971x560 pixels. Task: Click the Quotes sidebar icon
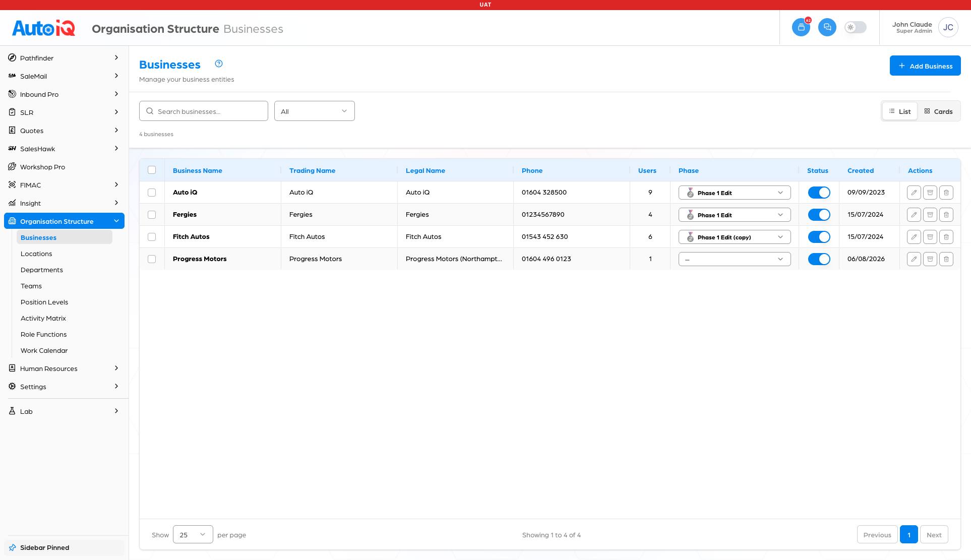12,131
